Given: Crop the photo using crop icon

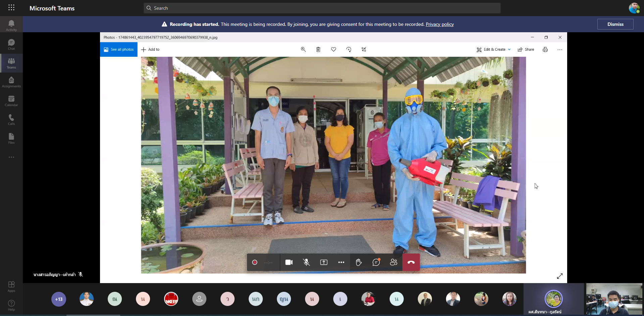Looking at the screenshot, I should 364,49.
